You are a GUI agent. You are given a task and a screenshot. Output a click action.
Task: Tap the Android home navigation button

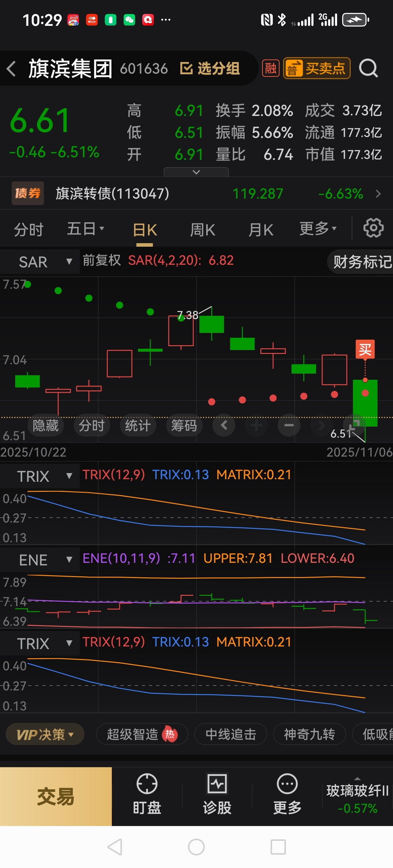coord(196,847)
